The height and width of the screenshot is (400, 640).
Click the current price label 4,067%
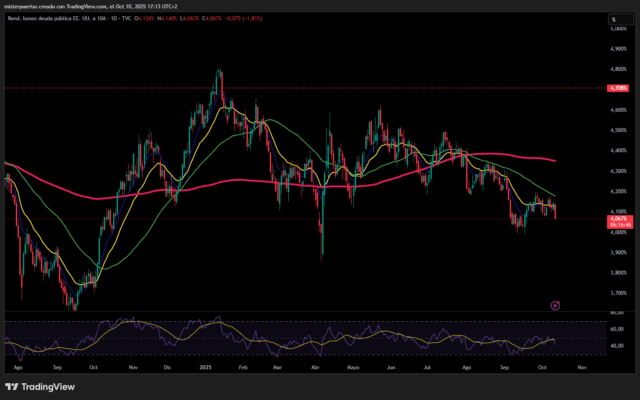618,218
